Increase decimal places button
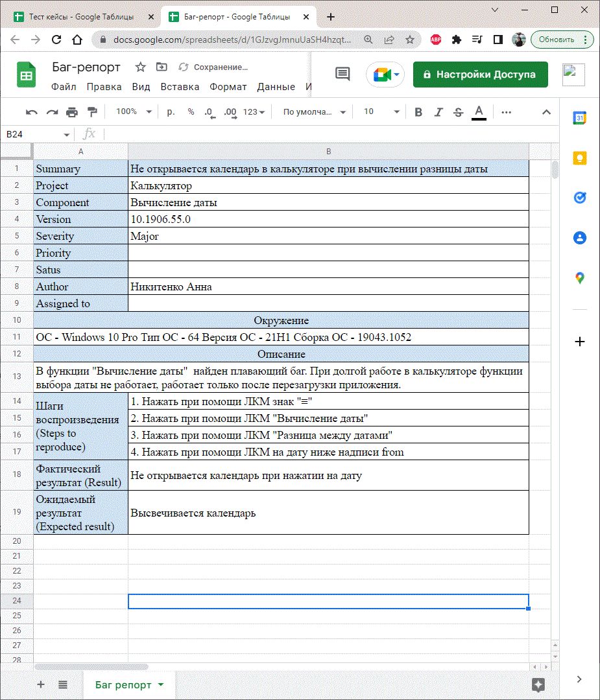Image resolution: width=600 pixels, height=700 pixels. 230,112
